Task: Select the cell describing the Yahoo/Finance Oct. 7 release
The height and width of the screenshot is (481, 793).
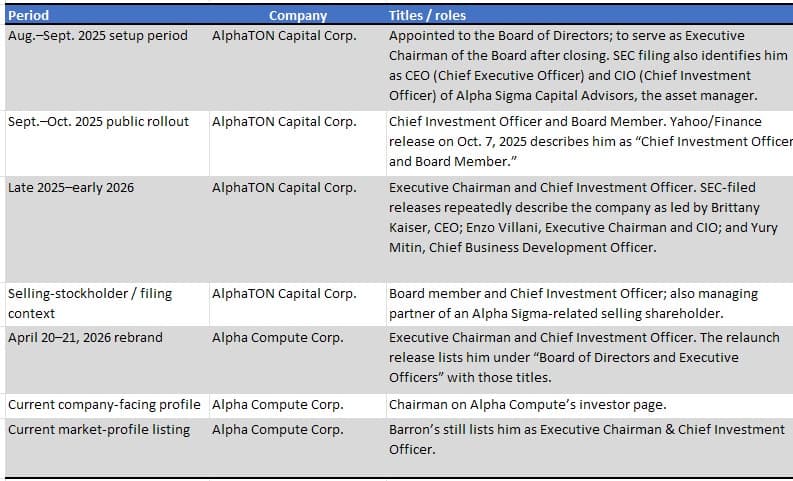Action: coord(590,143)
